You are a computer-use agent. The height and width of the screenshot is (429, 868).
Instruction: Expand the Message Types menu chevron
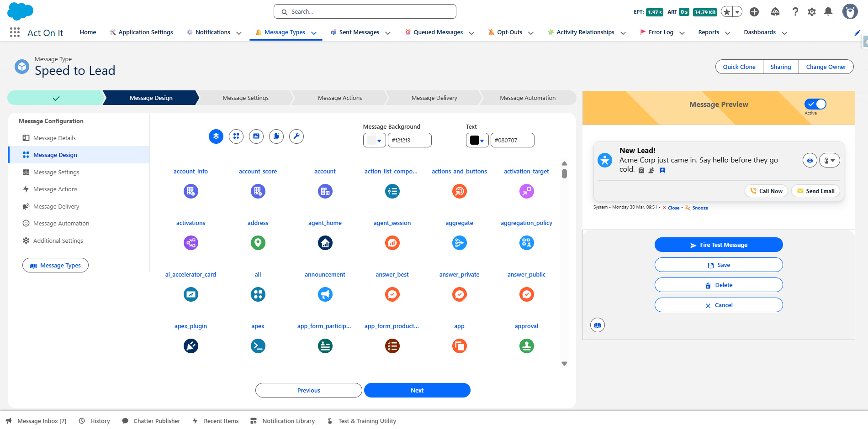(314, 33)
